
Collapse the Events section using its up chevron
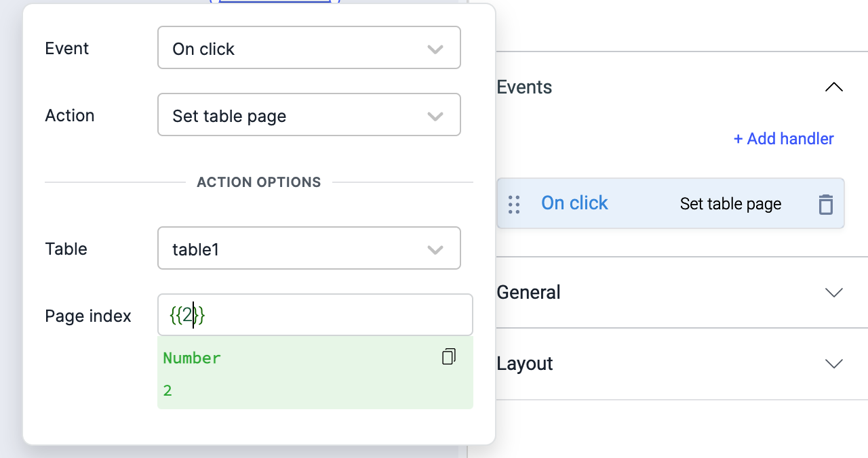[x=833, y=87]
